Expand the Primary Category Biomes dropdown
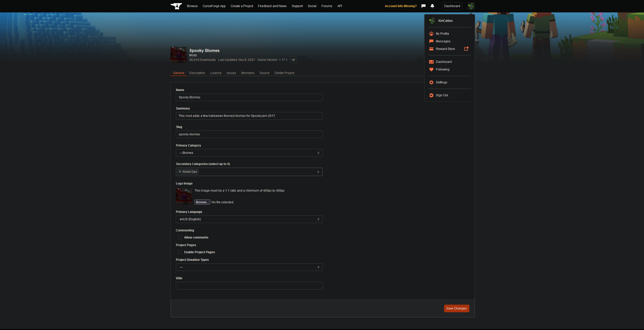This screenshot has width=644, height=330. 249,153
